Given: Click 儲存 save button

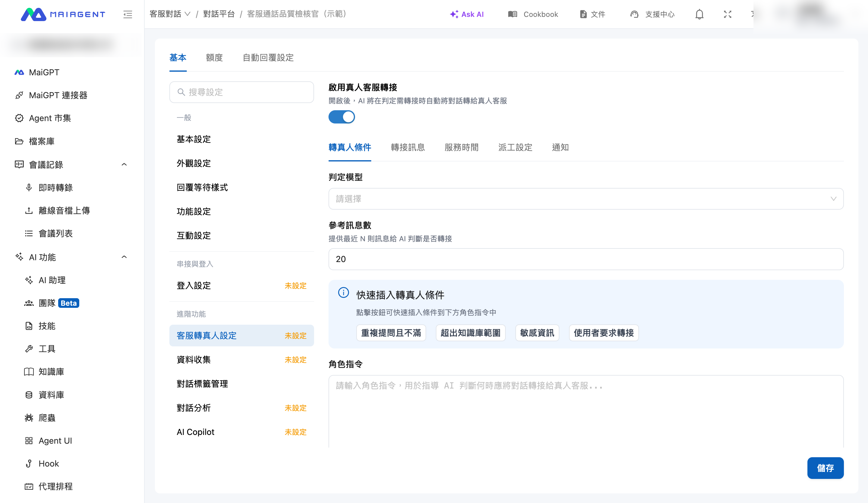Looking at the screenshot, I should 825,468.
